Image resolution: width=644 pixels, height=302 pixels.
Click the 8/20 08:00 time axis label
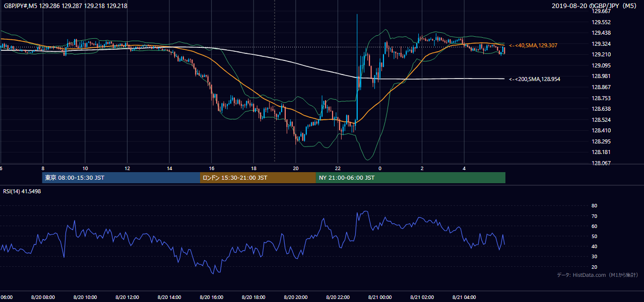coord(43,297)
